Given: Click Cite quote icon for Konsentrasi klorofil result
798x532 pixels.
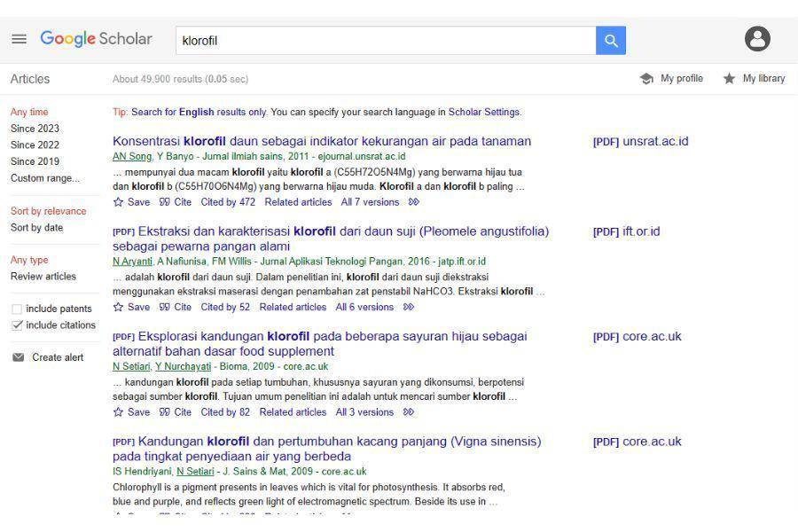Looking at the screenshot, I should click(x=164, y=202).
